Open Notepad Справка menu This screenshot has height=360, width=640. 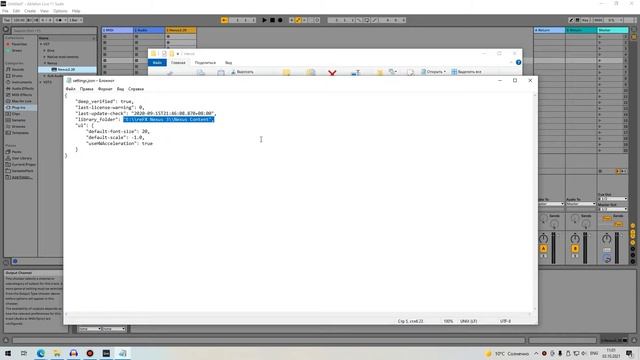[x=136, y=89]
